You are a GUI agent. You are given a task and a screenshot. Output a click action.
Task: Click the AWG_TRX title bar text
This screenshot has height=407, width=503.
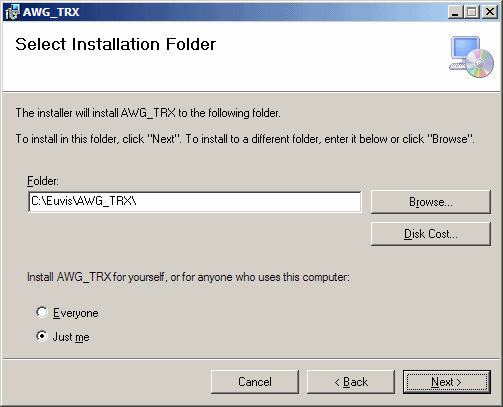[x=51, y=12]
